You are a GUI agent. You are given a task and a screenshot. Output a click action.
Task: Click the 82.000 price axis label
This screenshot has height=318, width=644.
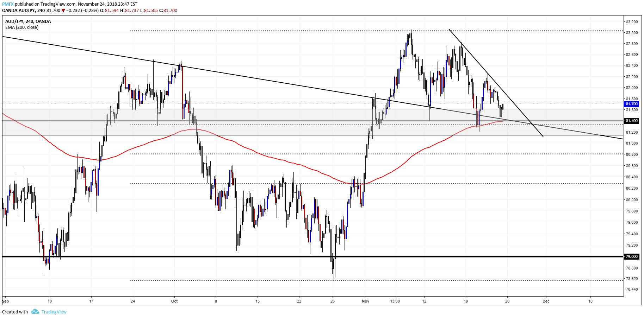[632, 88]
